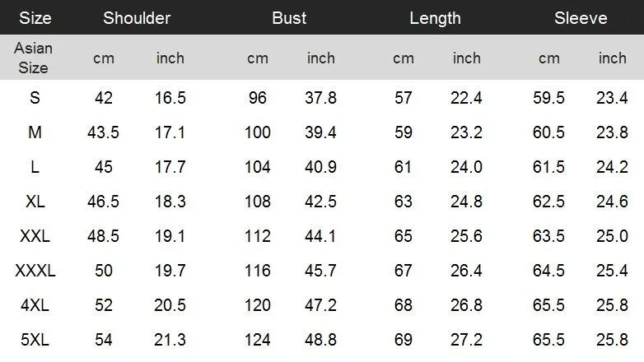Click the Size column header
Screen dimensions: 644x362
tap(35, 18)
